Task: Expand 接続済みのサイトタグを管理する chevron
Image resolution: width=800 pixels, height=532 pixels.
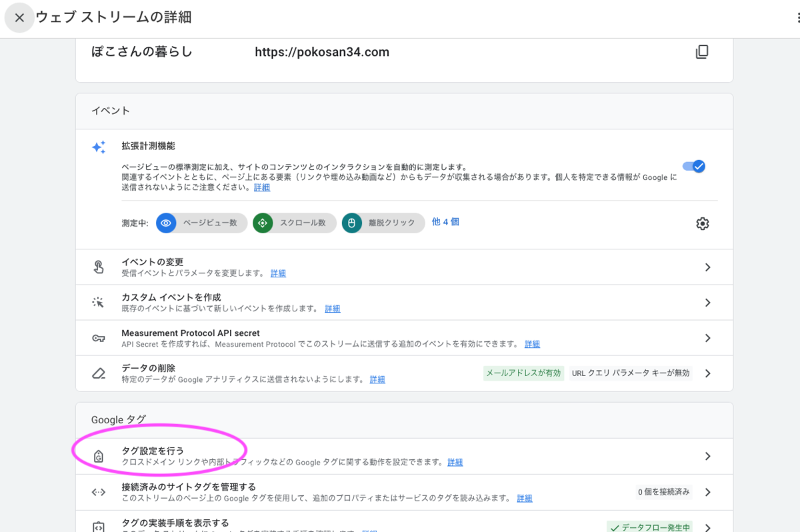Action: (708, 492)
